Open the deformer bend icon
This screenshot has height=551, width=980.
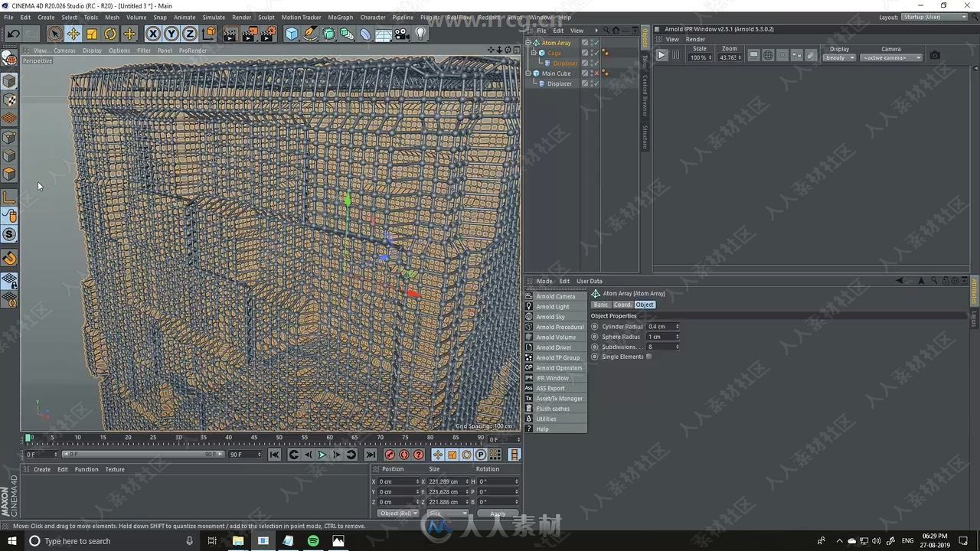[x=365, y=34]
